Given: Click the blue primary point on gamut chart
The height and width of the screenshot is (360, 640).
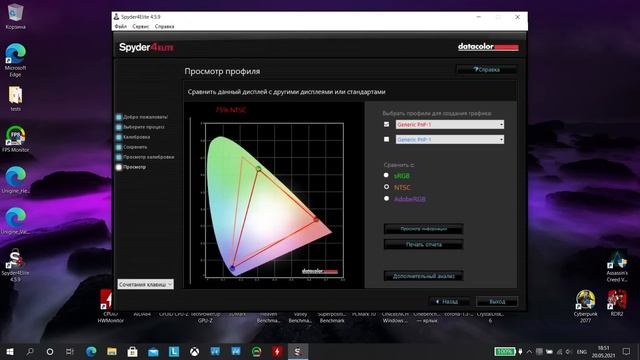Looking at the screenshot, I should click(232, 268).
